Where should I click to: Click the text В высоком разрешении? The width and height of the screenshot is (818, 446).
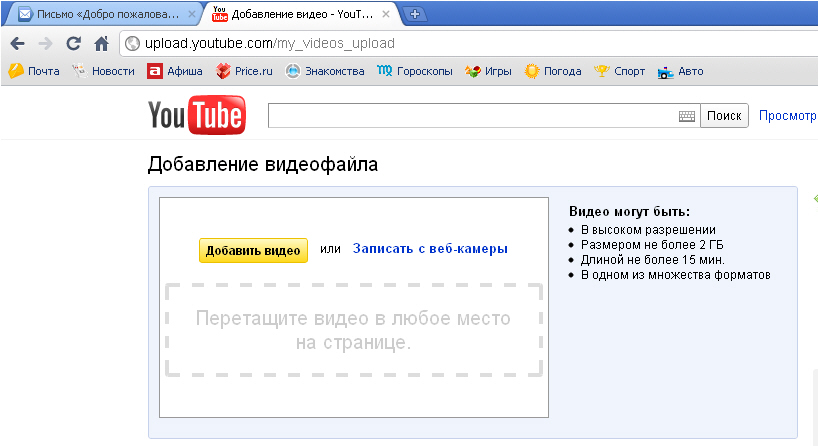coord(648,230)
